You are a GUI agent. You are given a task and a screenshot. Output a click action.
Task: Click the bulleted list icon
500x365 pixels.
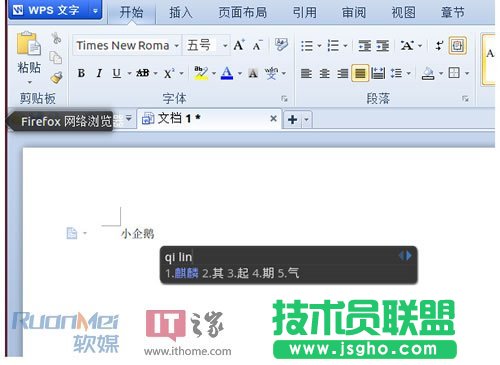(307, 46)
